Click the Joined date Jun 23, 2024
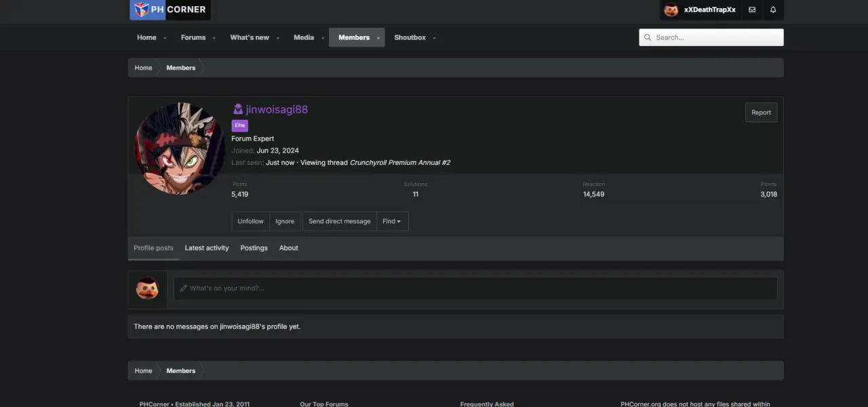This screenshot has height=407, width=868. 277,151
